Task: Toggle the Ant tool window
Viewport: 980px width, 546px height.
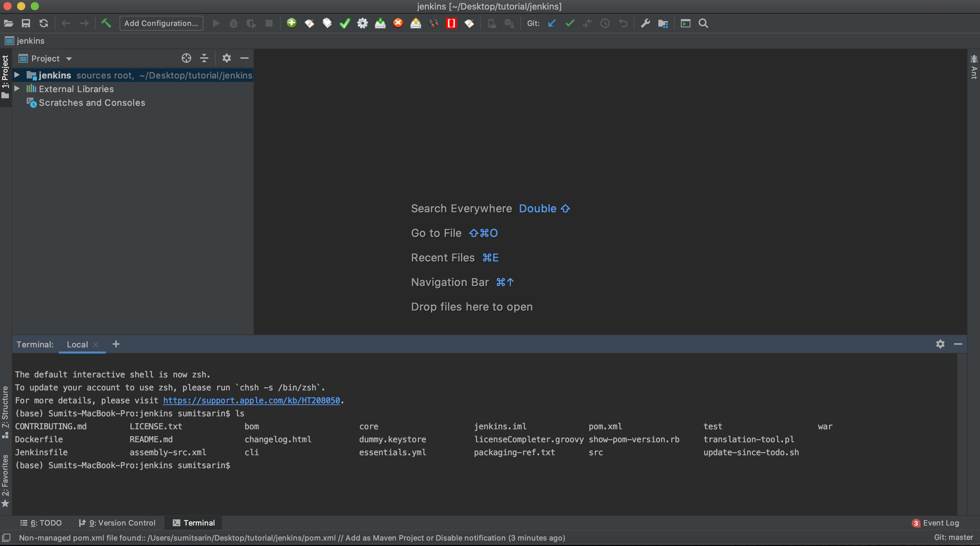Action: point(974,67)
